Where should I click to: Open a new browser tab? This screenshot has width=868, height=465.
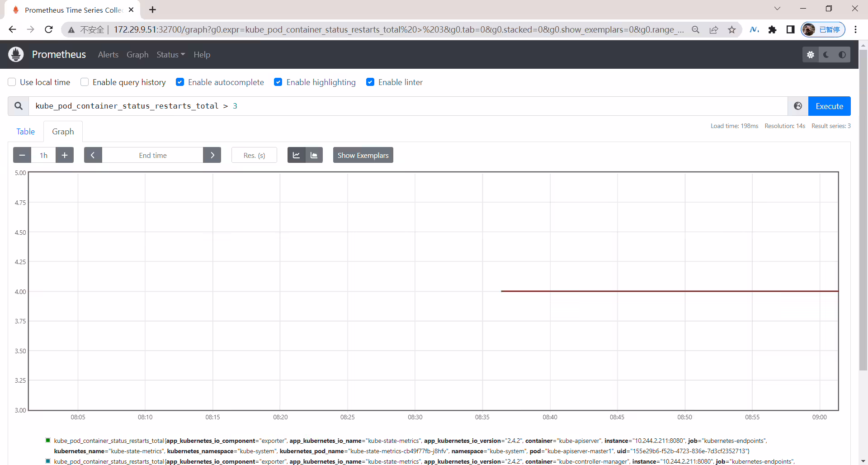point(152,10)
